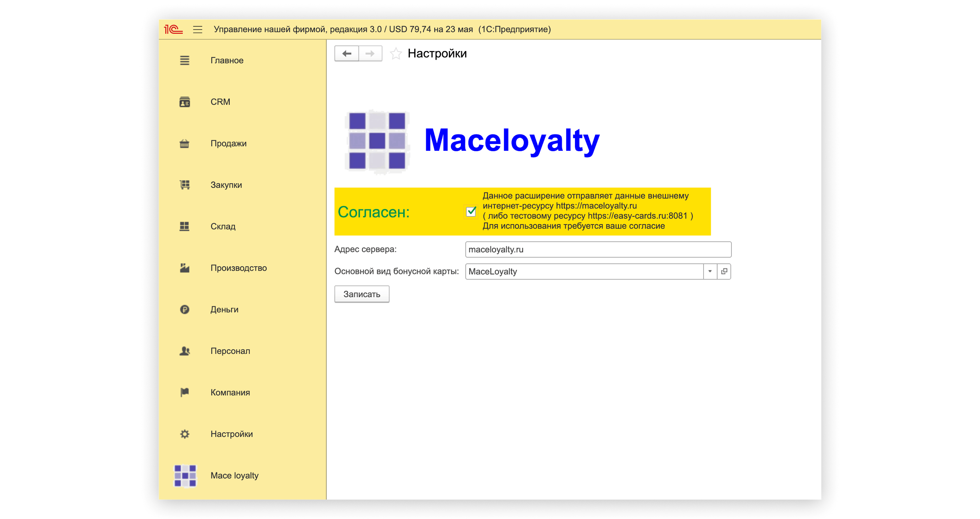The height and width of the screenshot is (519, 980).
Task: Open bonus card type in new window
Action: [724, 272]
